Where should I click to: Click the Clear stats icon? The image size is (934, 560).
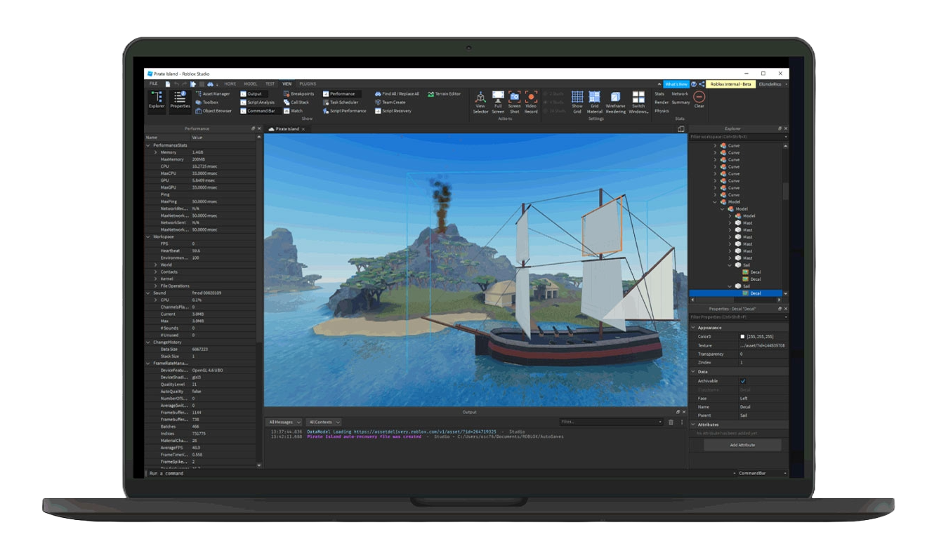[699, 99]
